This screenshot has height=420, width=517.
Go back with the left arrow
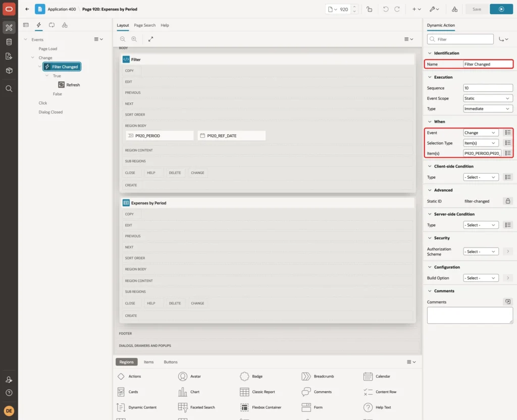(x=27, y=9)
